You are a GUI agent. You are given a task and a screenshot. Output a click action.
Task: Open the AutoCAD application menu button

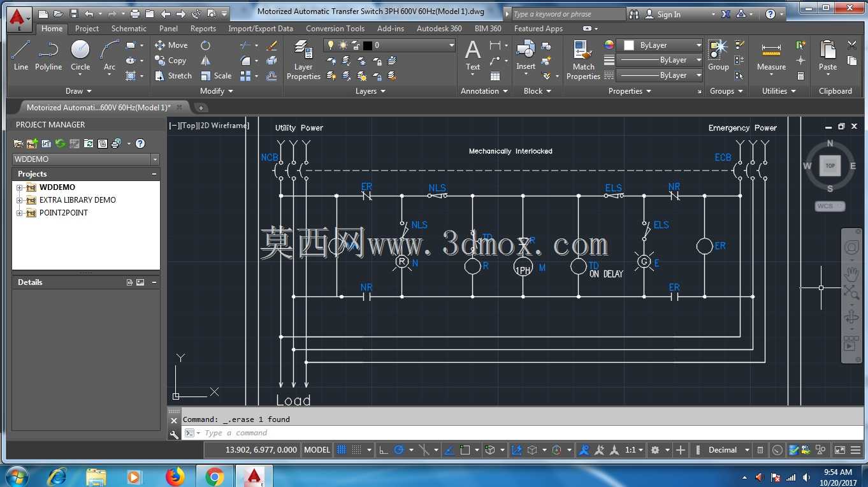click(x=19, y=20)
